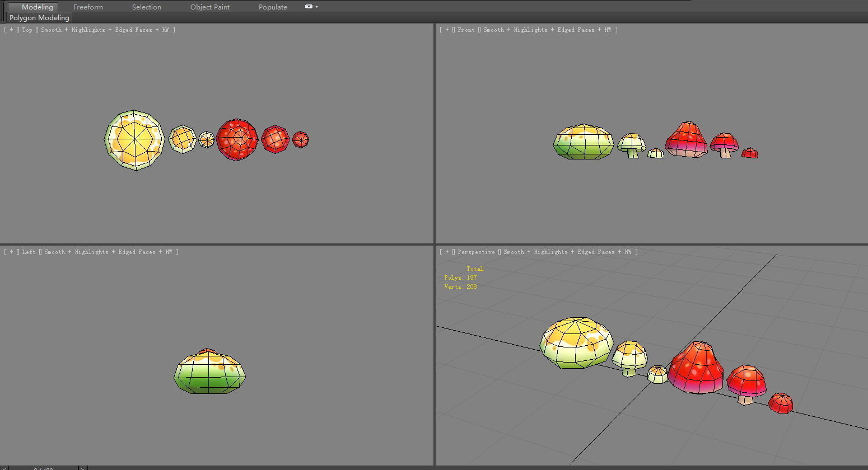Open Top viewport Smooth + Highlights shading menu
This screenshot has width=868, height=470.
(x=107, y=30)
